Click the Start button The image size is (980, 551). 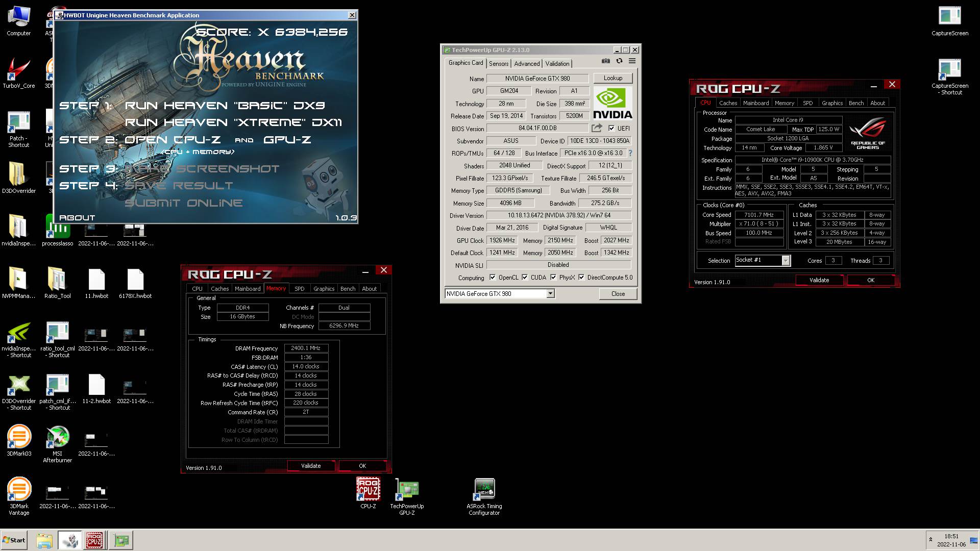[14, 540]
